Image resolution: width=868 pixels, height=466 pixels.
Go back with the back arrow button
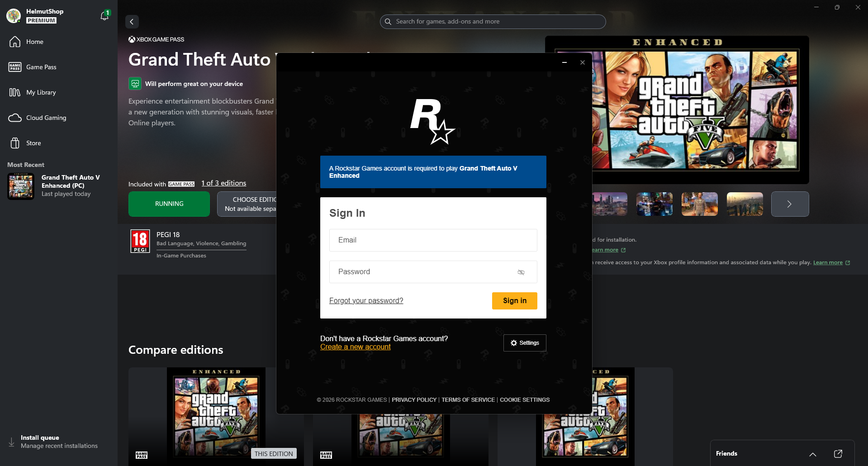(132, 22)
